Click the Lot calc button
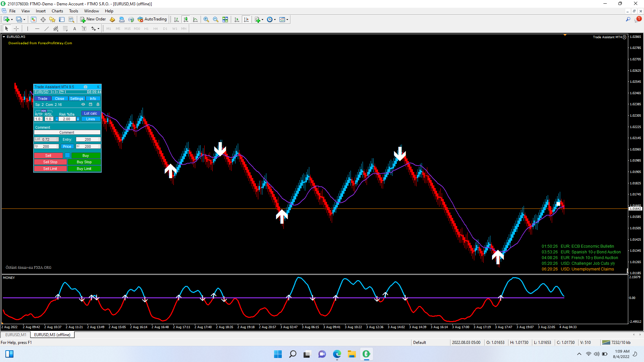 click(x=91, y=114)
